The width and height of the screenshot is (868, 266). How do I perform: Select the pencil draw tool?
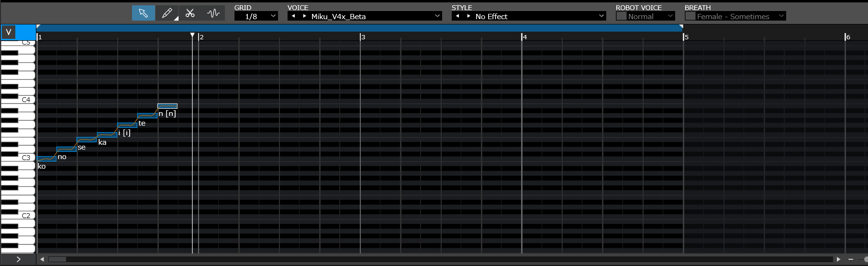[x=167, y=13]
